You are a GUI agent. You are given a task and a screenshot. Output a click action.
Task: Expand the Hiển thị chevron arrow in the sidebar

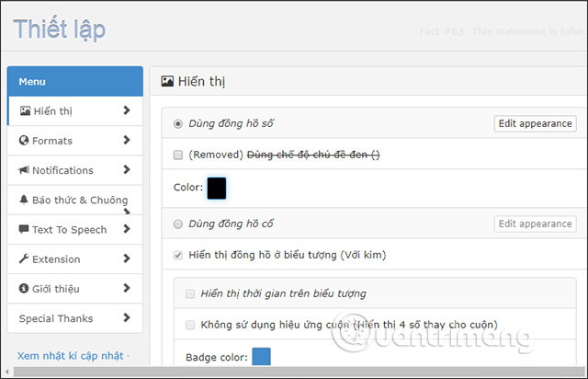127,110
